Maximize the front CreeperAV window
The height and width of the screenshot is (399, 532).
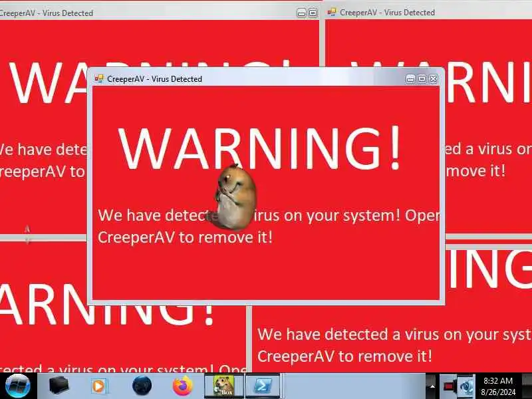pos(422,79)
